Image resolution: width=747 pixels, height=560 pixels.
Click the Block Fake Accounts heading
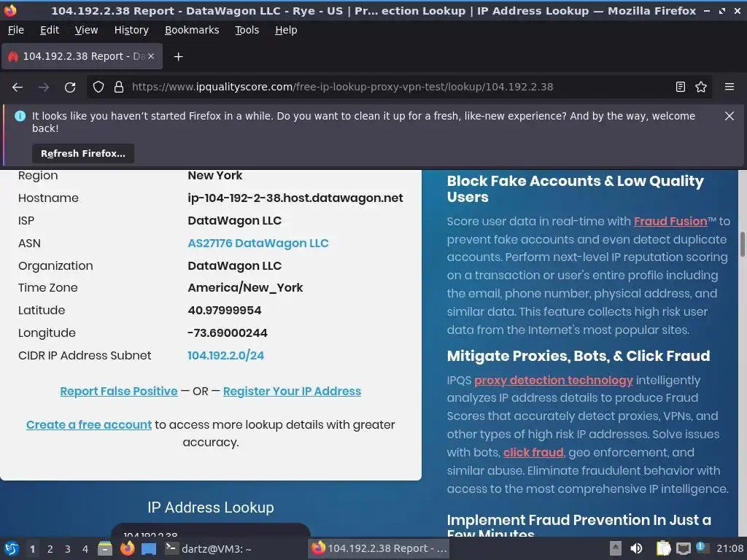575,189
